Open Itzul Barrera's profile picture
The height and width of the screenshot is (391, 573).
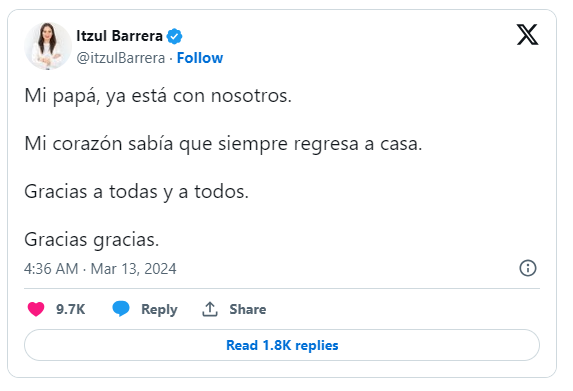(48, 46)
